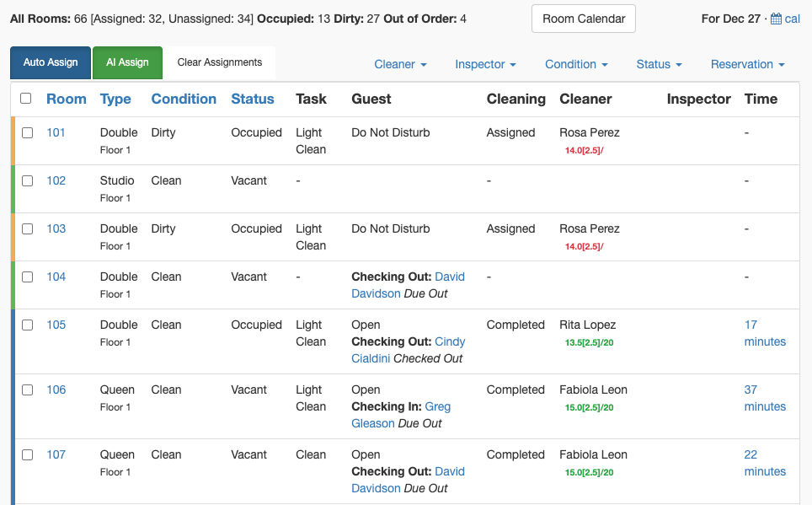Click Clear Assignments

220,62
